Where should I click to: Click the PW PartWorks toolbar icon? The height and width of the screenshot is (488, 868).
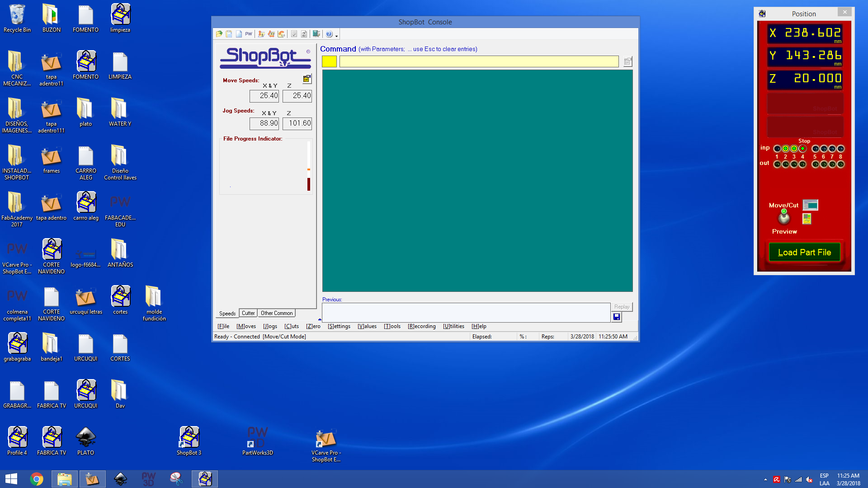pyautogui.click(x=249, y=34)
